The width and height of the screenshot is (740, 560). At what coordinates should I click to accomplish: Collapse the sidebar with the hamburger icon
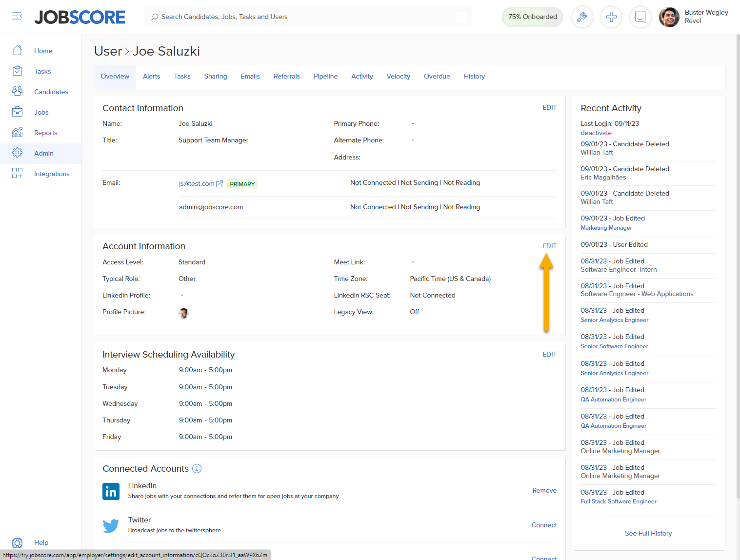point(17,17)
